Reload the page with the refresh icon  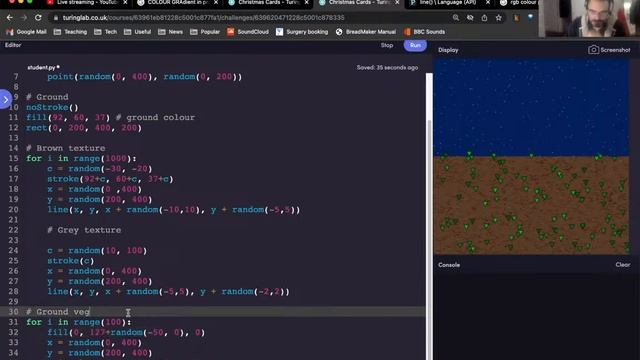pyautogui.click(x=38, y=18)
